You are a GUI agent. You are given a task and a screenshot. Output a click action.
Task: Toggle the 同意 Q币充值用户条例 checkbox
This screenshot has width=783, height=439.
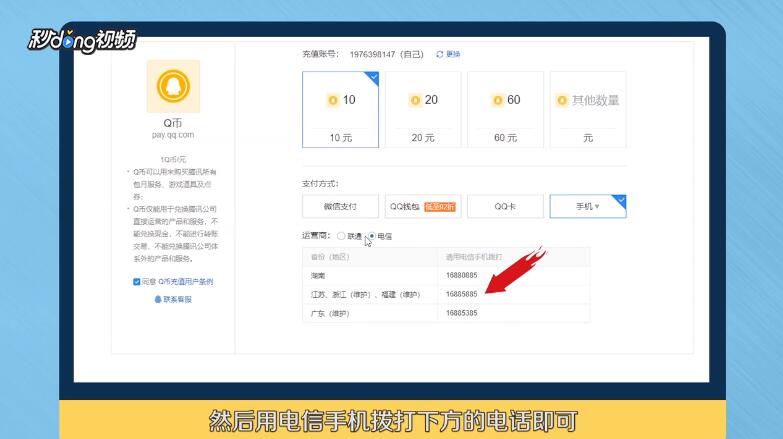136,282
